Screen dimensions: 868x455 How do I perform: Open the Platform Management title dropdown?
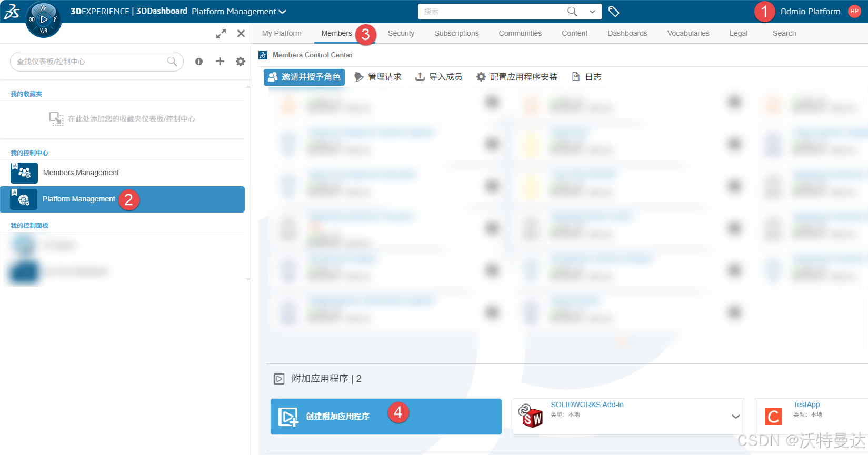[x=239, y=12]
